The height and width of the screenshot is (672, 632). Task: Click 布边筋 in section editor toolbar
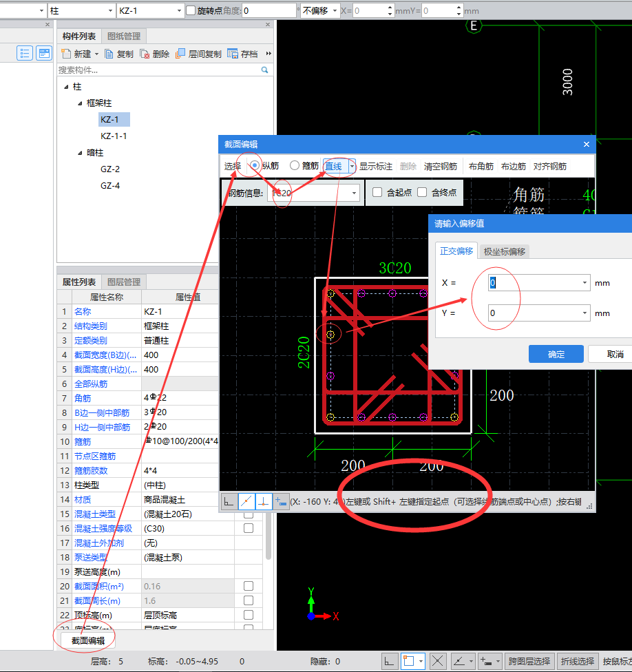[514, 167]
